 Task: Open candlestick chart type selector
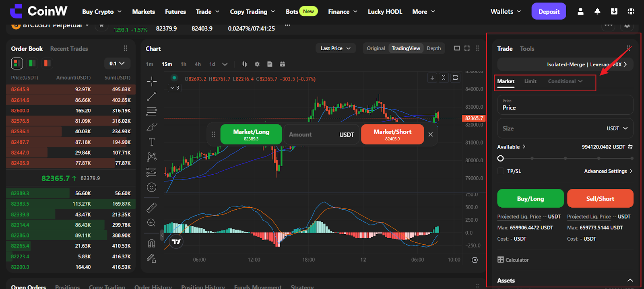click(x=244, y=64)
